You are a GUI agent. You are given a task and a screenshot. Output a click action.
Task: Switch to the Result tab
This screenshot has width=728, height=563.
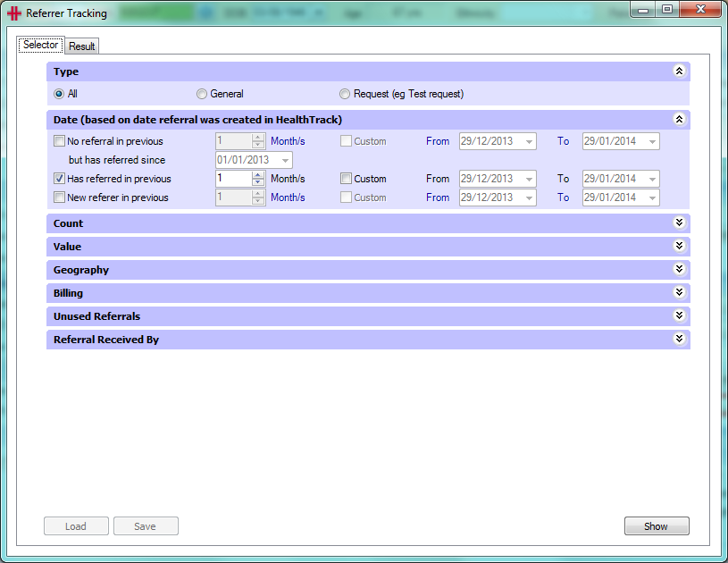tap(81, 46)
